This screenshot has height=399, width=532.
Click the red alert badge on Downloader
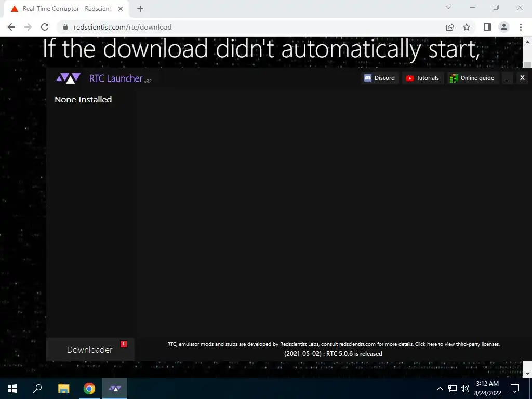click(124, 344)
